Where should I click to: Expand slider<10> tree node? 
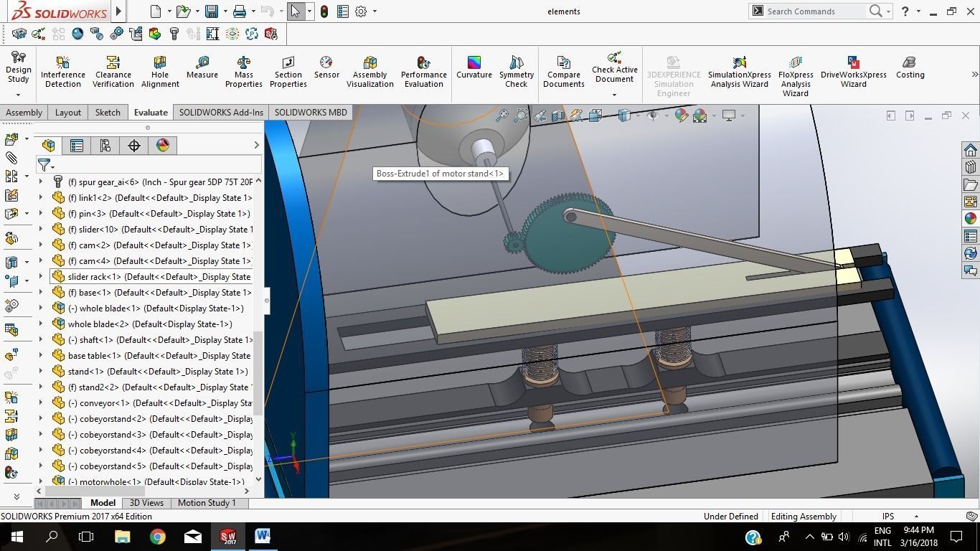[x=41, y=229]
